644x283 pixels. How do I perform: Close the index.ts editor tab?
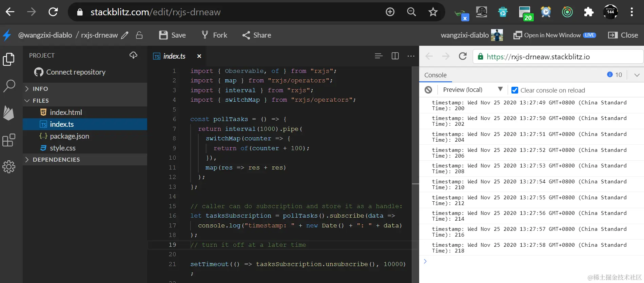pos(199,56)
